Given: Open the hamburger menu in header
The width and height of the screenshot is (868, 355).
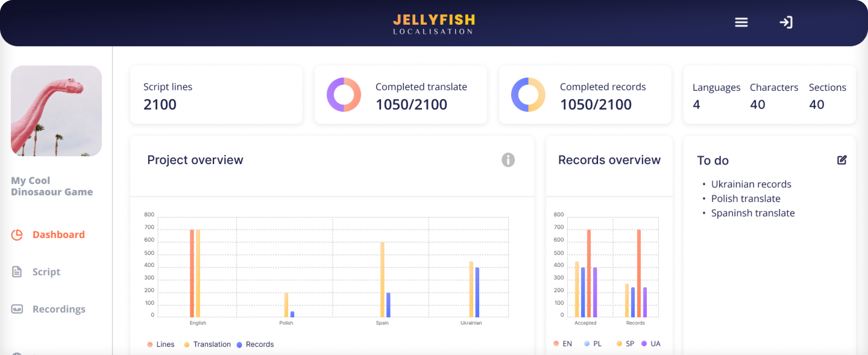Looking at the screenshot, I should pos(741,22).
